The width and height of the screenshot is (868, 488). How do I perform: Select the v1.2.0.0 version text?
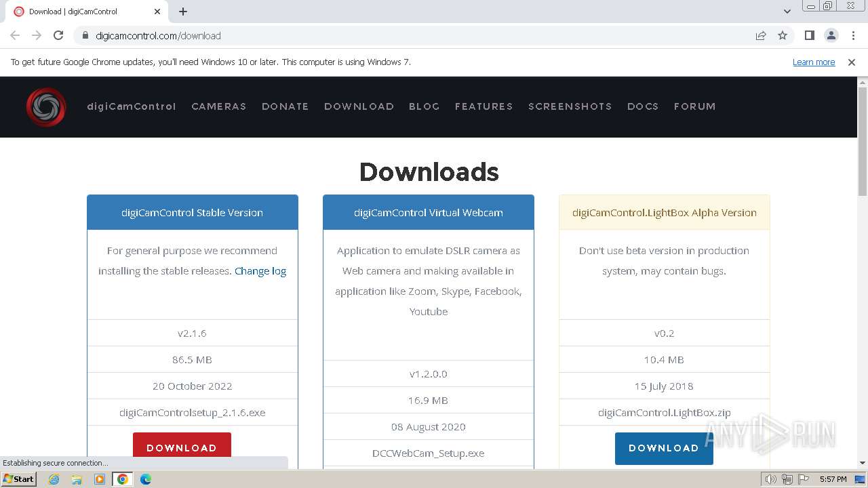[x=429, y=373]
